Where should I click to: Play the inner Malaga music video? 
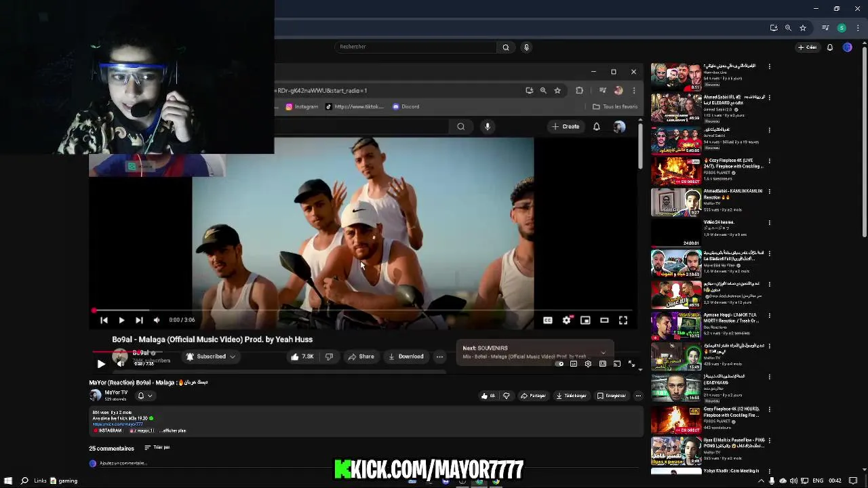coord(121,320)
